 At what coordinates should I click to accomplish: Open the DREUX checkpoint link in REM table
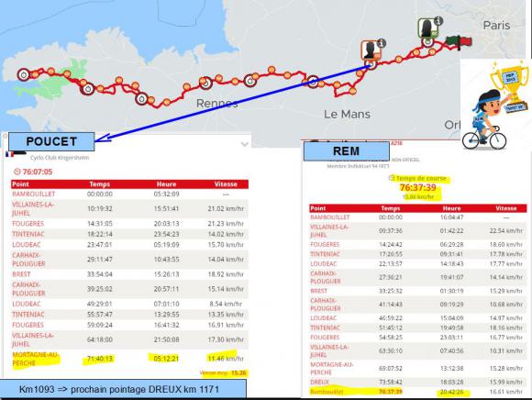point(319,382)
